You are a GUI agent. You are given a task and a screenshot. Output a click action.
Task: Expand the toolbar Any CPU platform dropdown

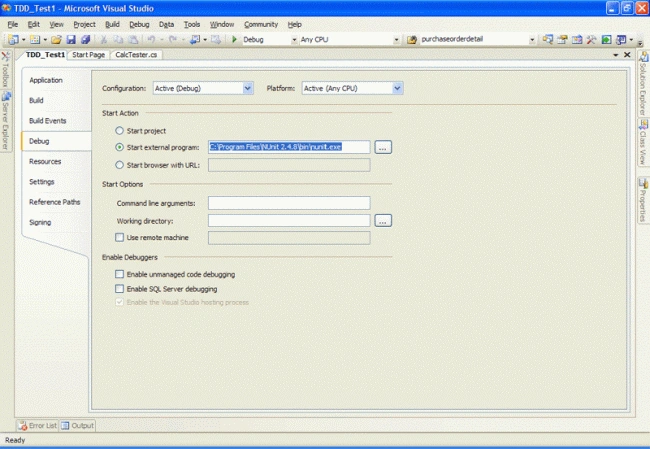[x=396, y=40]
